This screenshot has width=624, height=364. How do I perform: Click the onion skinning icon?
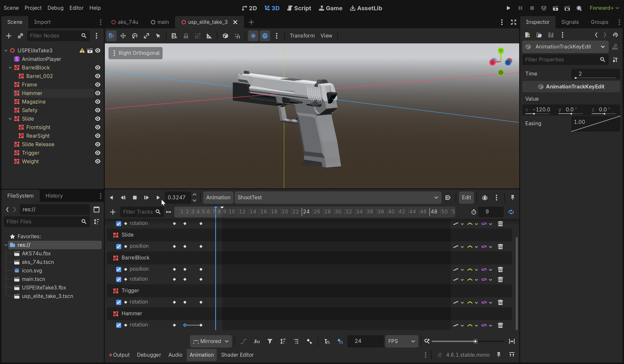485,197
